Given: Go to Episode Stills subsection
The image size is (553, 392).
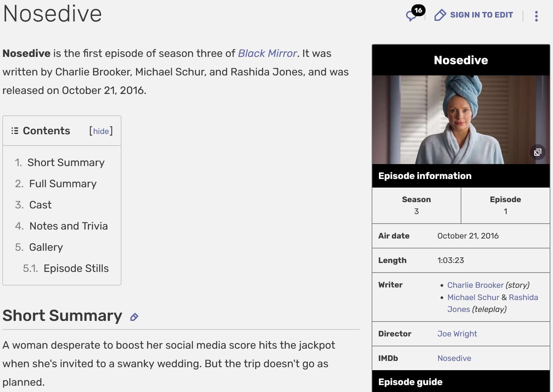Looking at the screenshot, I should pyautogui.click(x=76, y=268).
